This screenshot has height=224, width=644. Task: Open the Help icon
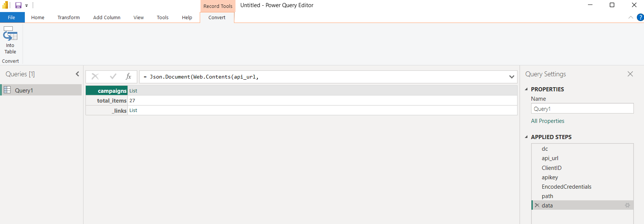640,17
